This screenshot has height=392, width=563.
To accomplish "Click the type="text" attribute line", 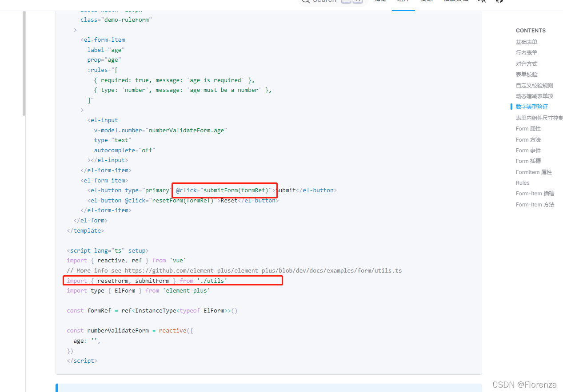I will coord(112,140).
